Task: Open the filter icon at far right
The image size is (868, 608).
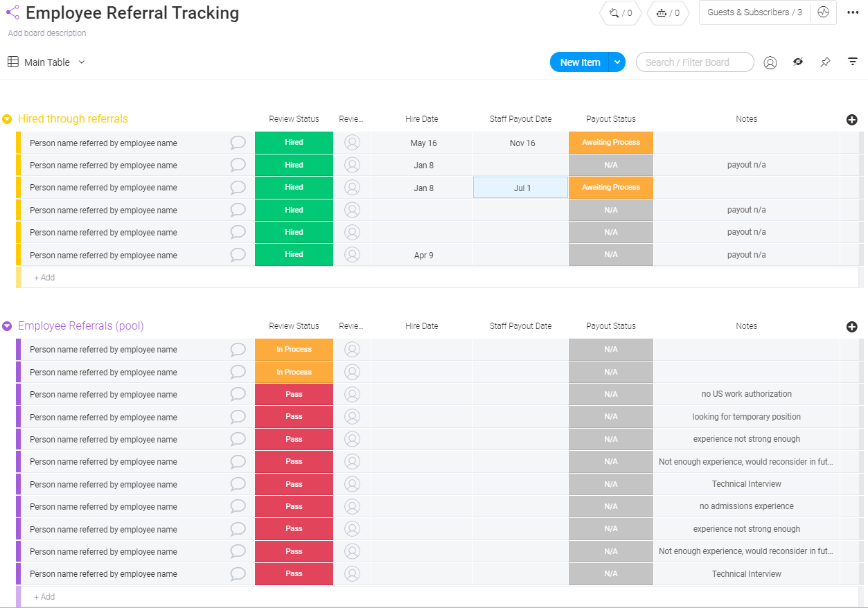Action: click(853, 62)
